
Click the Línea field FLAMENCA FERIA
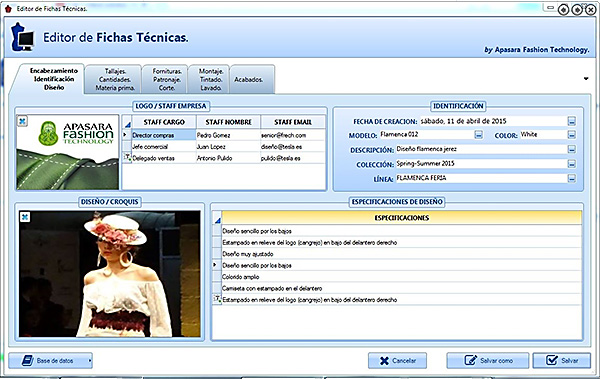(481, 178)
